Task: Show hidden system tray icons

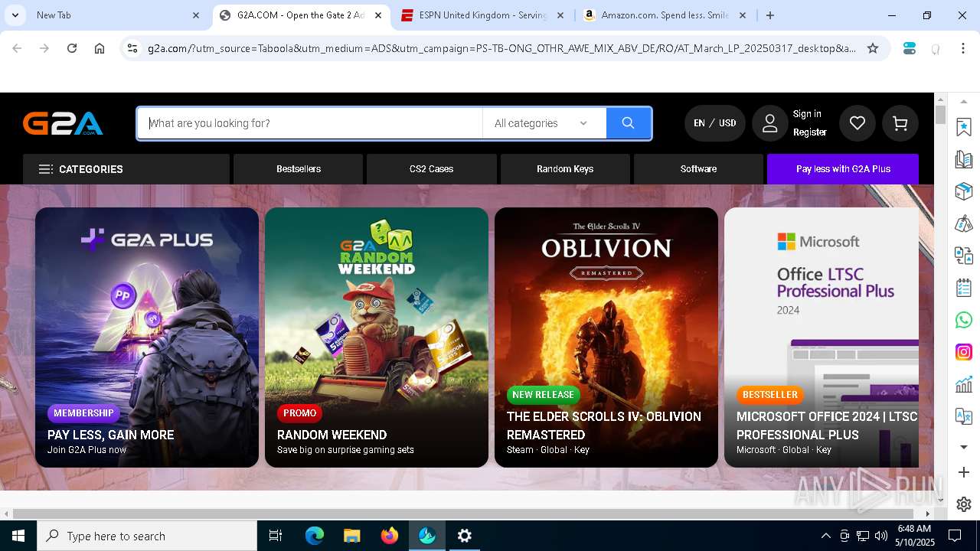Action: tap(825, 536)
